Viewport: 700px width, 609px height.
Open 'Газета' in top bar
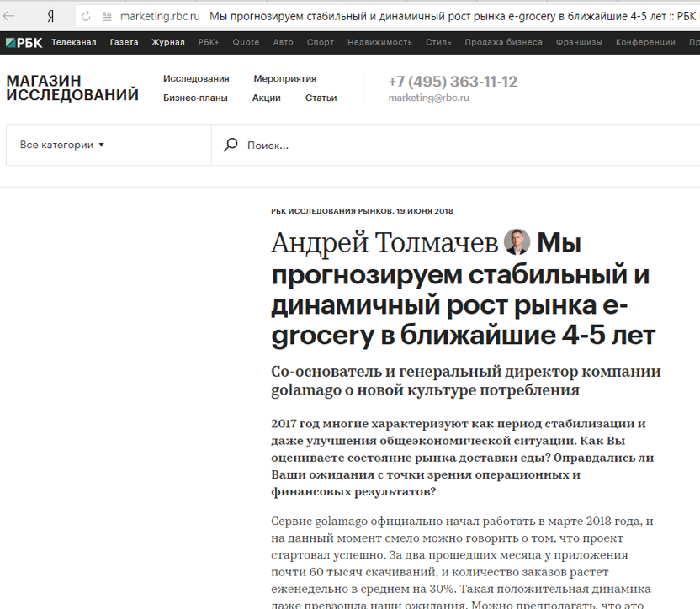(x=125, y=42)
